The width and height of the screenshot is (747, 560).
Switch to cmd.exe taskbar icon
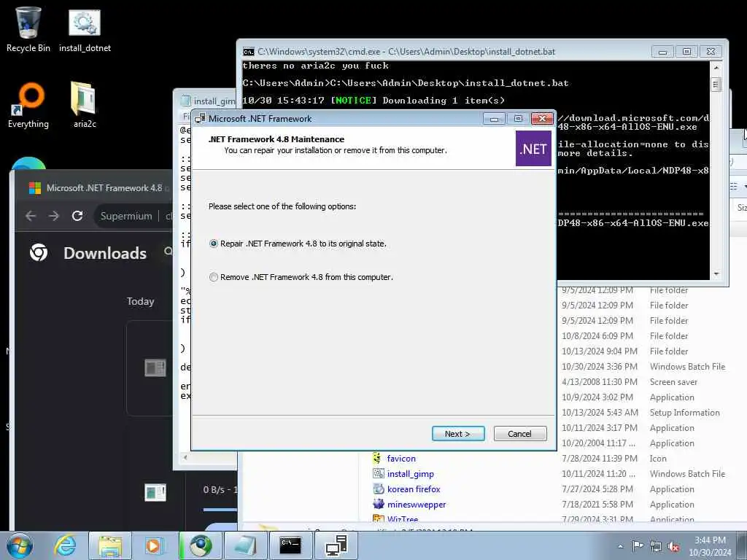[290, 545]
